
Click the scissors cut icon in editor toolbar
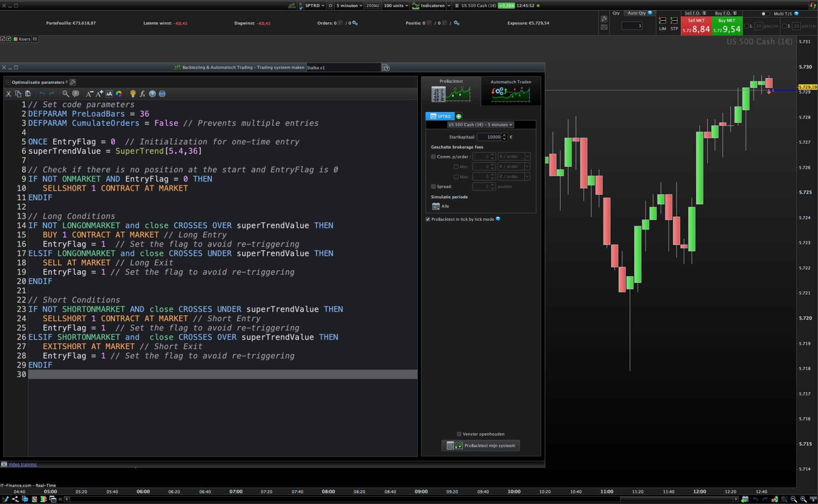pyautogui.click(x=8, y=94)
